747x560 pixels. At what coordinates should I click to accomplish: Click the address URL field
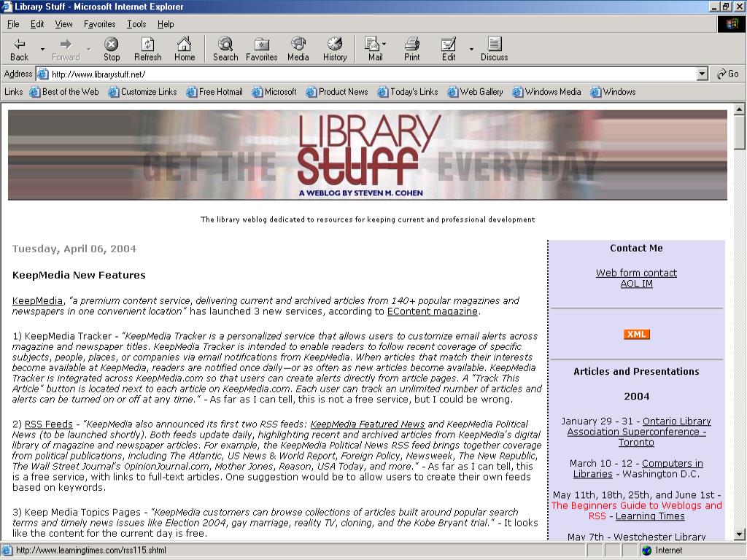coord(373,74)
